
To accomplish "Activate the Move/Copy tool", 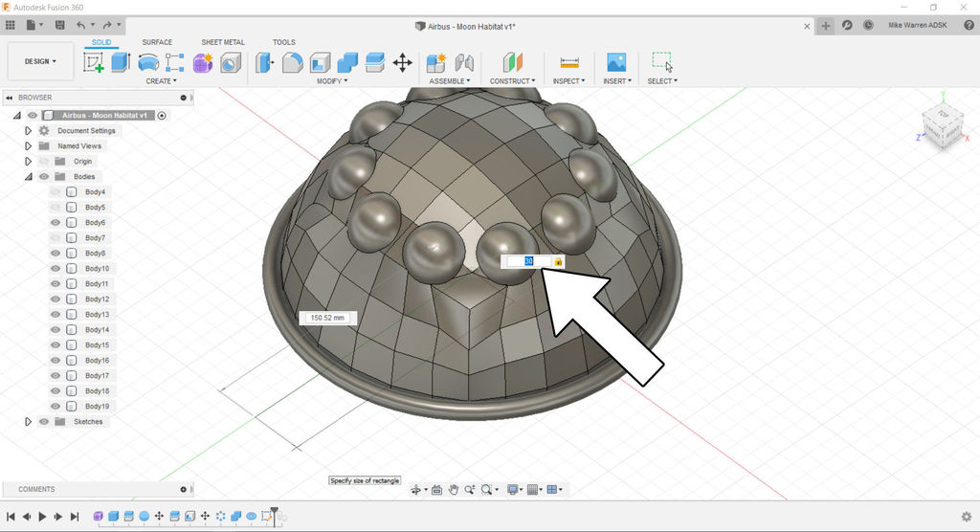I will (x=403, y=63).
